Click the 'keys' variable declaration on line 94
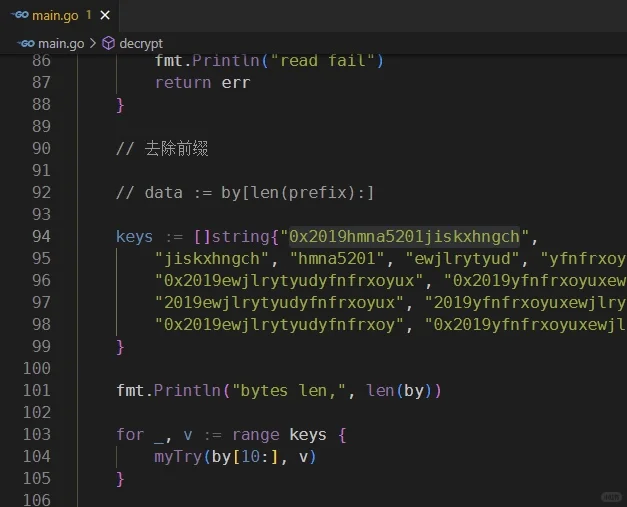This screenshot has height=507, width=627. [x=134, y=237]
